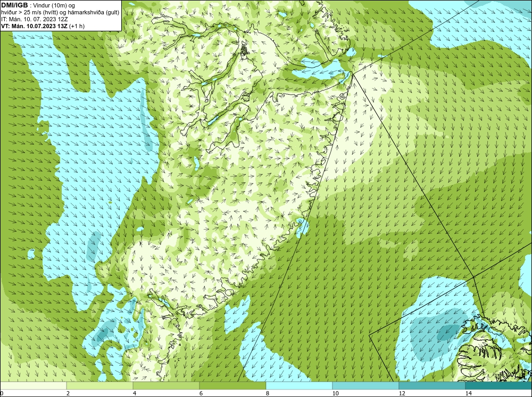Click the 2–4 m/s legend color band
Image resolution: width=532 pixels, height=397 pixels.
coord(100,386)
